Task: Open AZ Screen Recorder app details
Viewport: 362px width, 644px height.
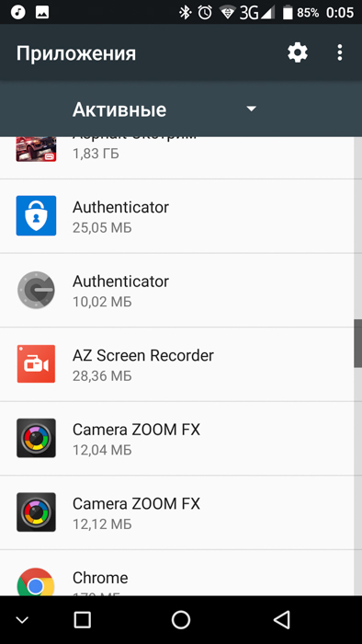Action: 176,364
